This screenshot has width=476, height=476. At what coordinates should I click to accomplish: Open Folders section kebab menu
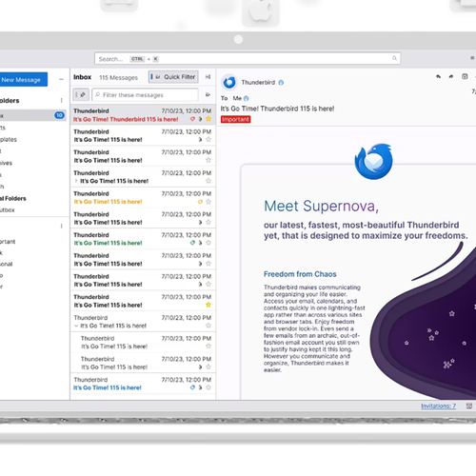tap(61, 101)
